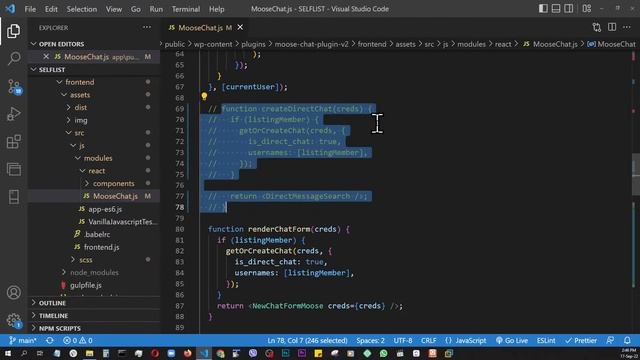Click the taskbar search icon
Viewport: 640px width, 360px height.
[24, 353]
